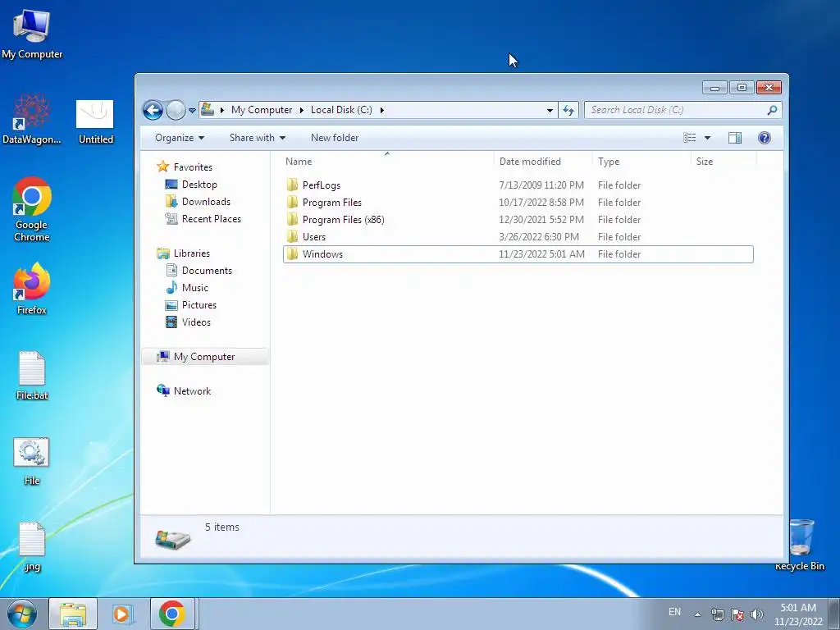This screenshot has height=630, width=840.
Task: Select My Computer breadcrumb in address bar
Action: (262, 110)
